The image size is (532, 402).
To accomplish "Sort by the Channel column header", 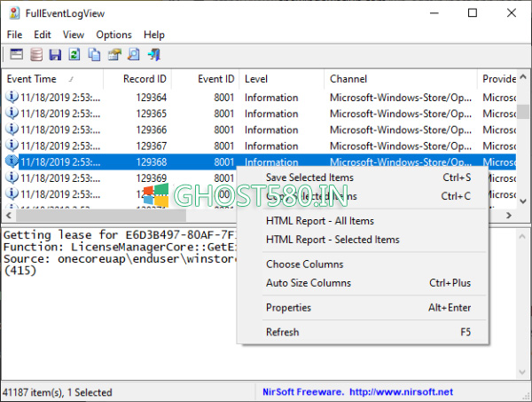I will coord(401,79).
